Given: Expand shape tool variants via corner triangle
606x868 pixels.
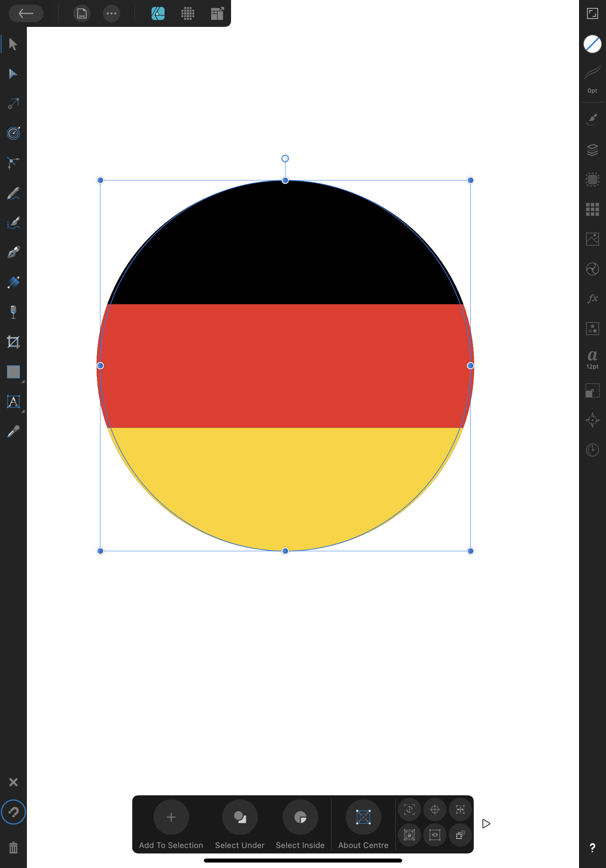Looking at the screenshot, I should pos(22,382).
